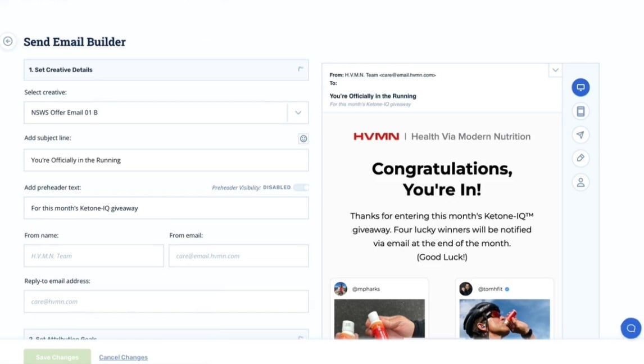Collapse the Set Creative Details section
The width and height of the screenshot is (644, 364).
pos(301,69)
